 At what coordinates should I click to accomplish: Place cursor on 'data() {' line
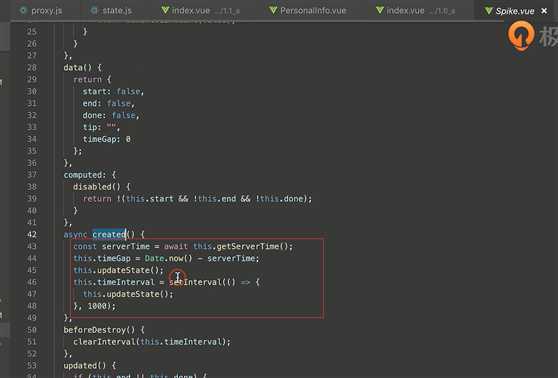click(x=83, y=67)
